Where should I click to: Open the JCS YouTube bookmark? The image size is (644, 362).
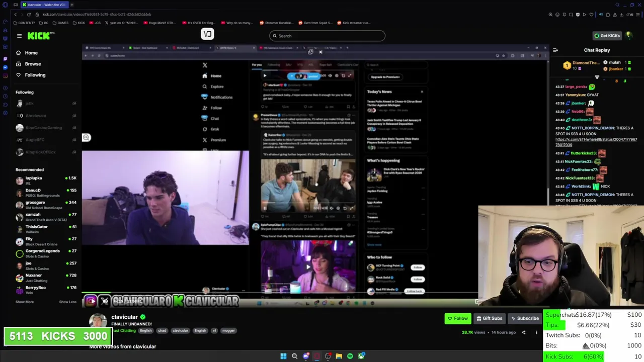click(x=96, y=23)
